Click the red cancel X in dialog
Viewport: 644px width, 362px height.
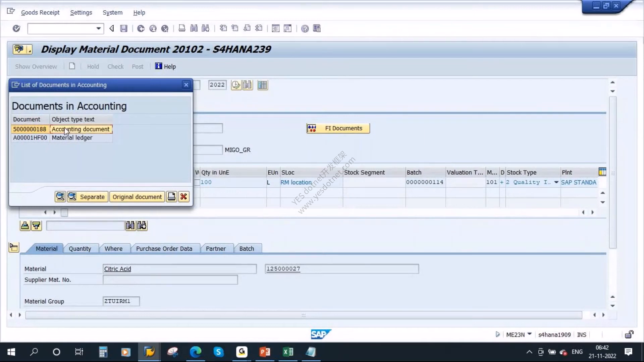tap(183, 197)
